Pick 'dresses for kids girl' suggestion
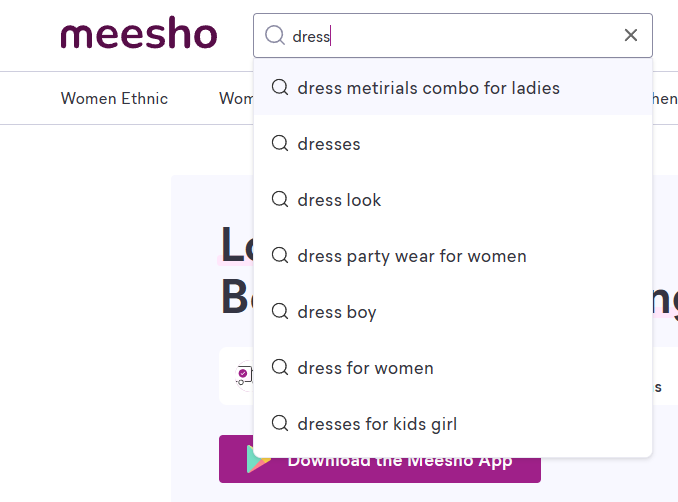Viewport: 678px width, 502px height. [x=377, y=424]
